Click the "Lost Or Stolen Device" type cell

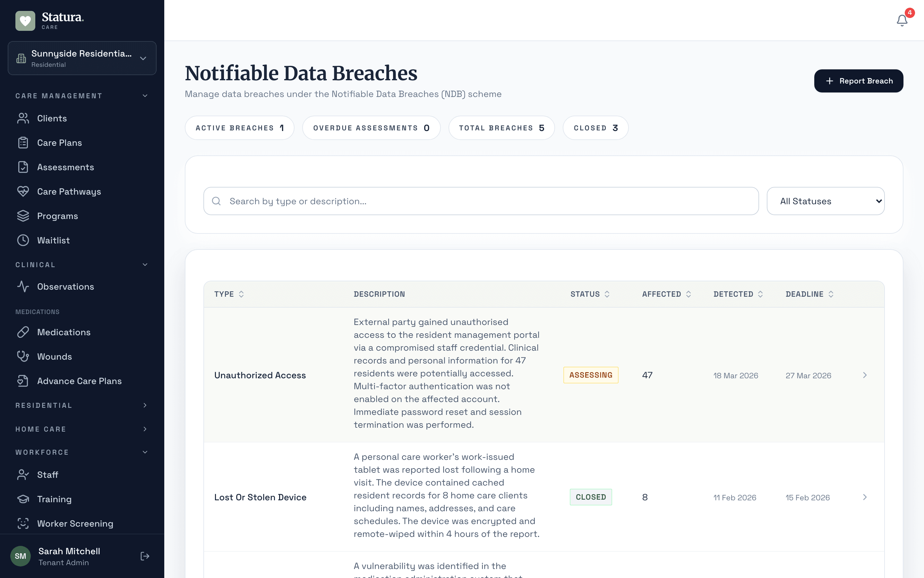tap(260, 497)
